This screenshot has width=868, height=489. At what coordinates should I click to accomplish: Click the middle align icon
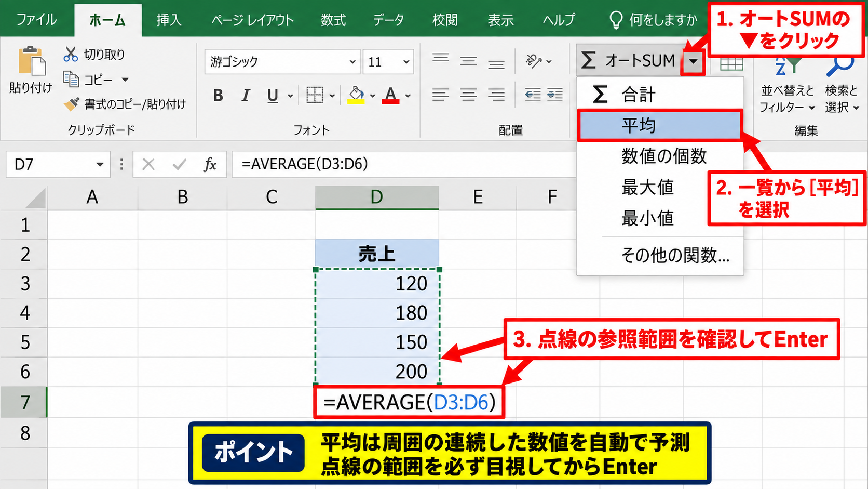(468, 61)
